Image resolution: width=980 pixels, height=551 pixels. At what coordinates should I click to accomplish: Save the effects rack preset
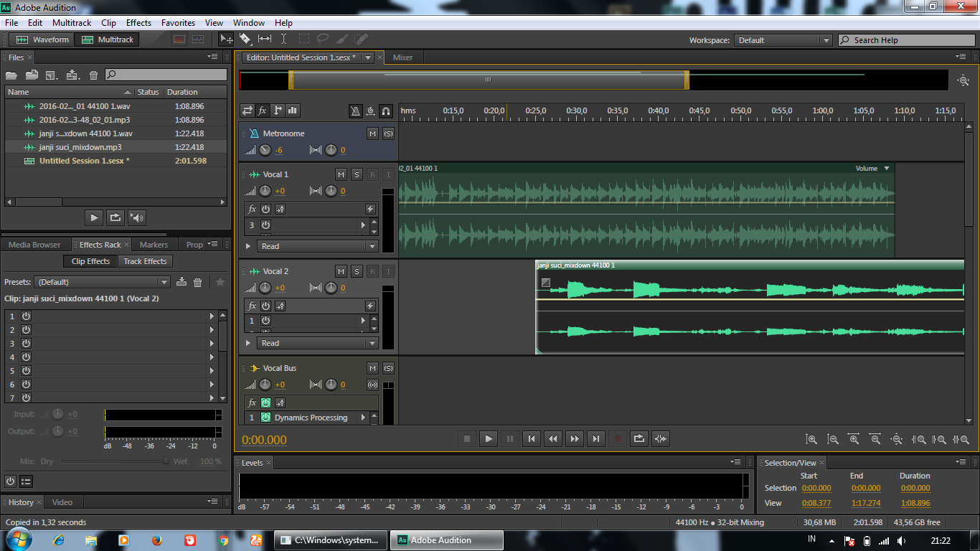coord(182,282)
